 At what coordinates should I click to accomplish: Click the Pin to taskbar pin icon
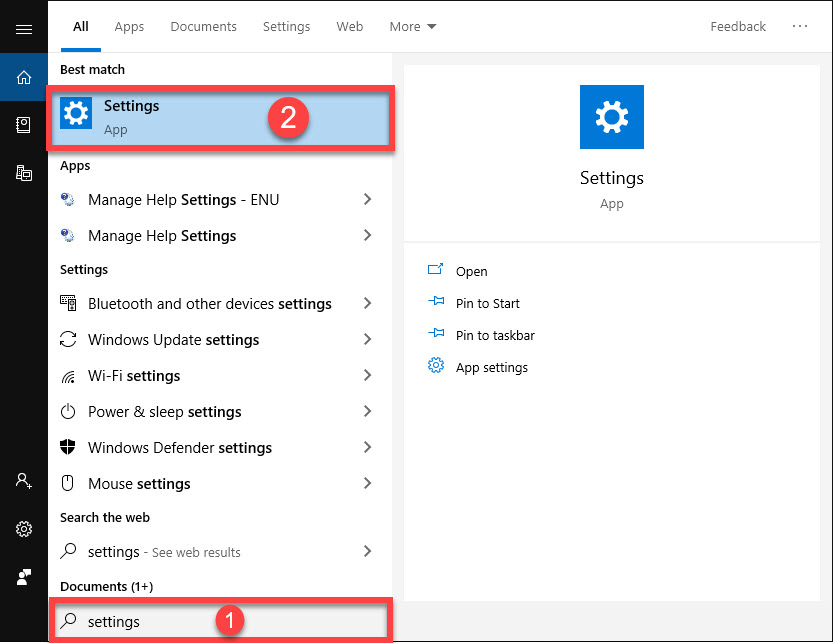tap(436, 333)
